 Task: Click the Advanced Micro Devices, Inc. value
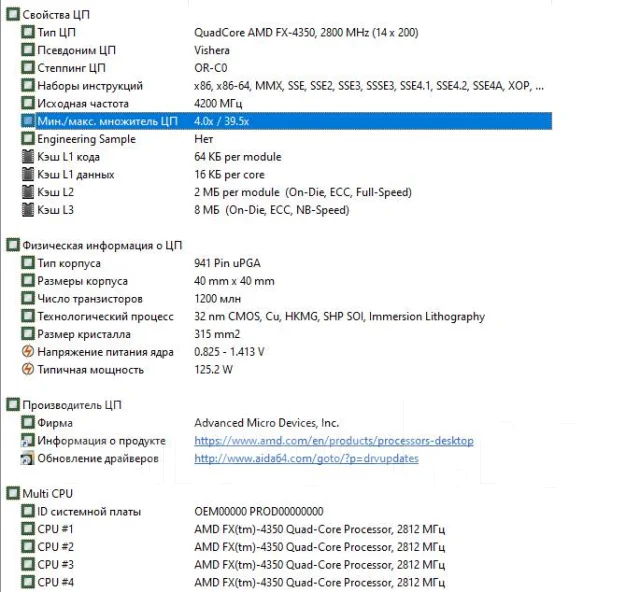[x=267, y=423]
